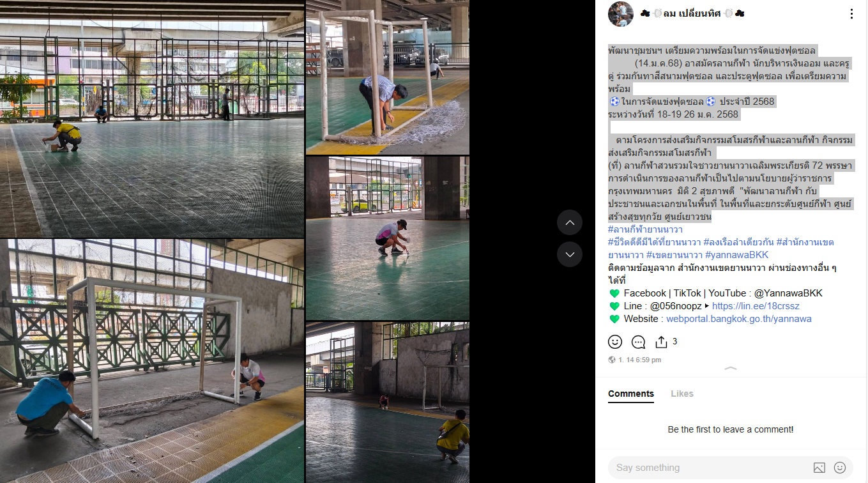Open the three-dot post options menu
The width and height of the screenshot is (868, 483).
point(851,14)
